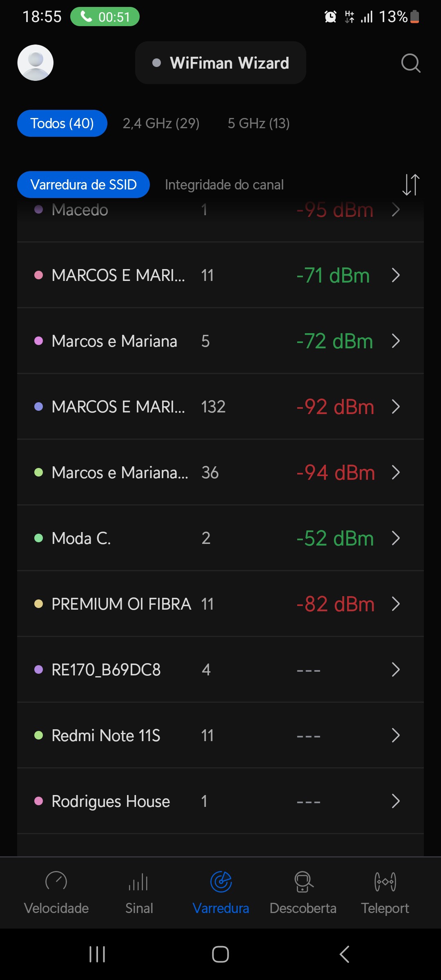Tap the purple dot beside RE170_B69DC8
The width and height of the screenshot is (441, 980).
click(x=39, y=670)
